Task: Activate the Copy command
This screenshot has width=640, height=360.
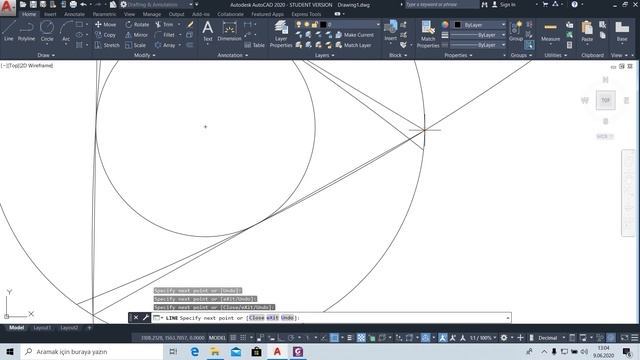Action: [105, 35]
